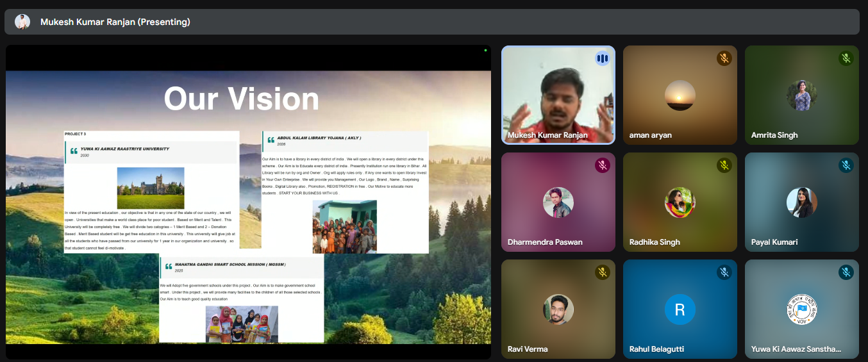Click the green dot at presentation top corner
This screenshot has width=868, height=362.
[x=485, y=50]
